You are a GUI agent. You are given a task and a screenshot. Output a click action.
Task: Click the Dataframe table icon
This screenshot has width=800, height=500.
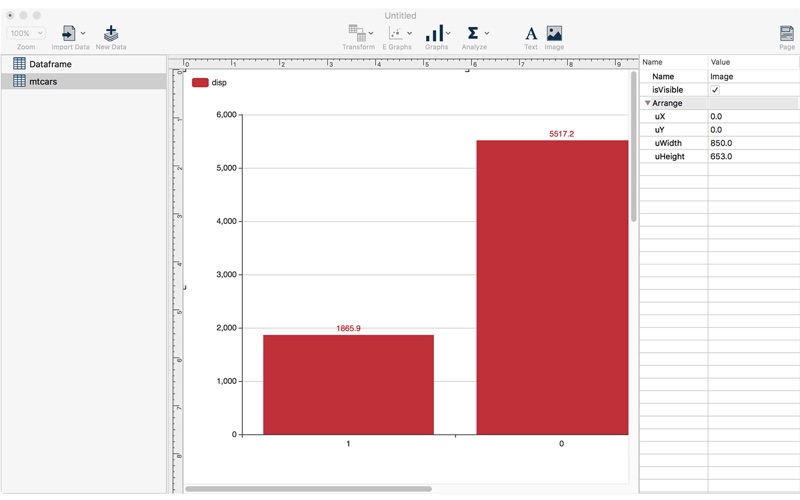click(19, 63)
